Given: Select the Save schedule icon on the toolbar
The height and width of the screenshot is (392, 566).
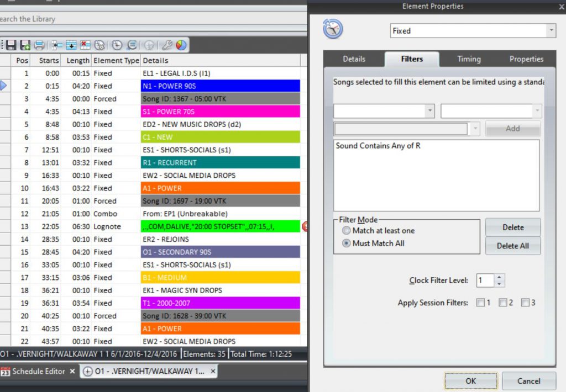Looking at the screenshot, I should pyautogui.click(x=11, y=45).
